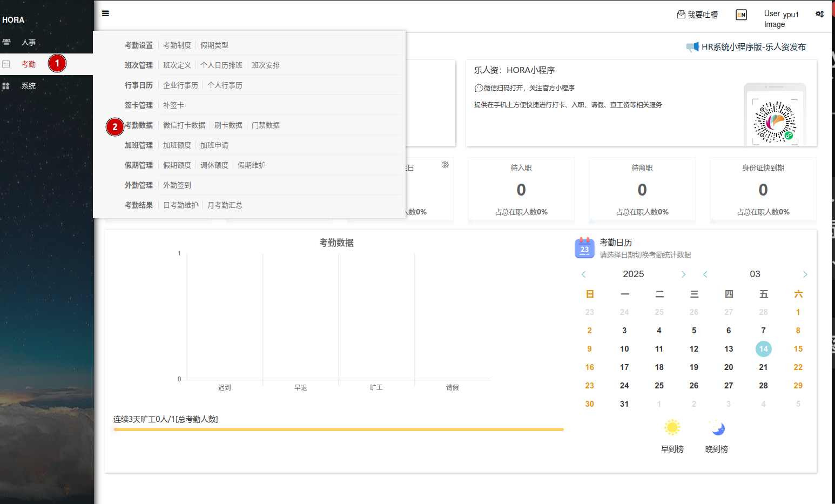Viewport: 835px width, 504px height.
Task: Open 微信打卡数据 submenu link
Action: (184, 125)
